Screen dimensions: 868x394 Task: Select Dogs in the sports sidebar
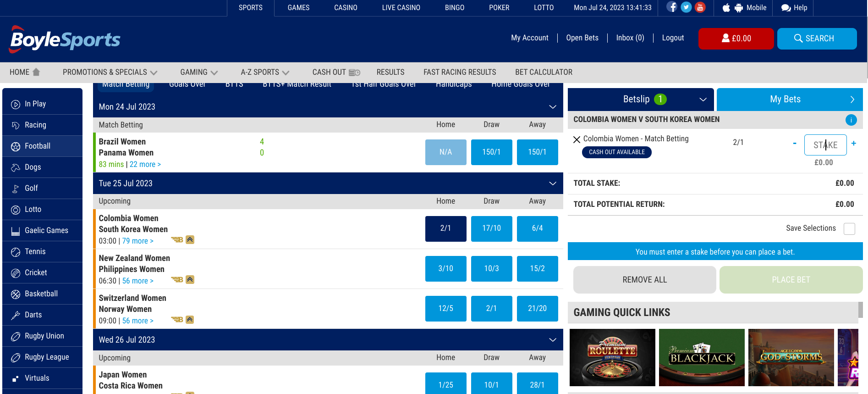coord(42,167)
